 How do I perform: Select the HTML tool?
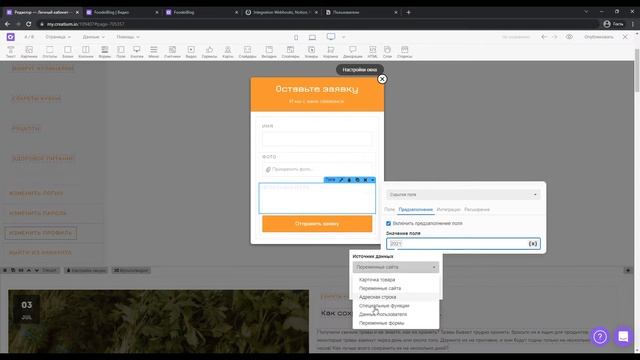tap(372, 52)
